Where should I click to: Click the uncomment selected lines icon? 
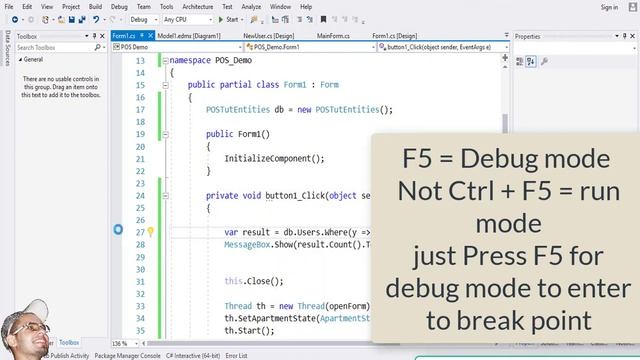(310, 19)
